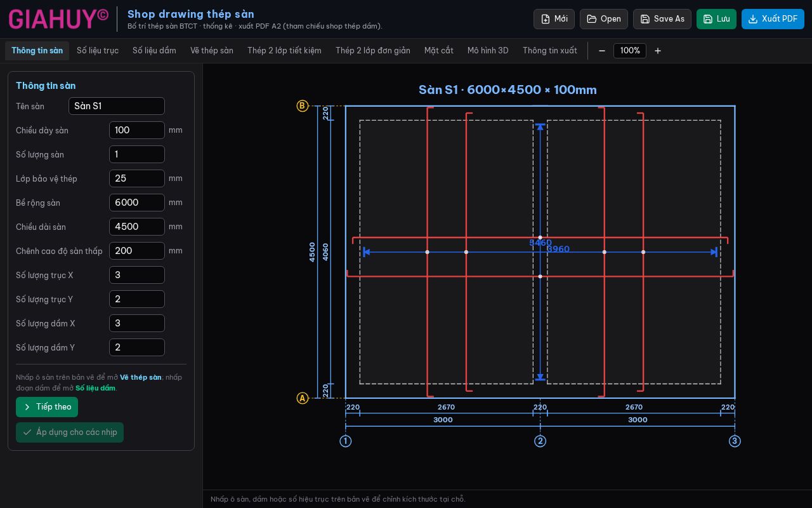Click the Save As button

coord(662,19)
